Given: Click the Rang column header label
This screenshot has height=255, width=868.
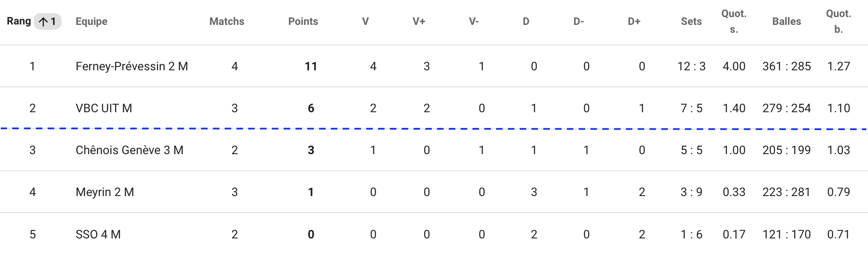Looking at the screenshot, I should (x=19, y=21).
